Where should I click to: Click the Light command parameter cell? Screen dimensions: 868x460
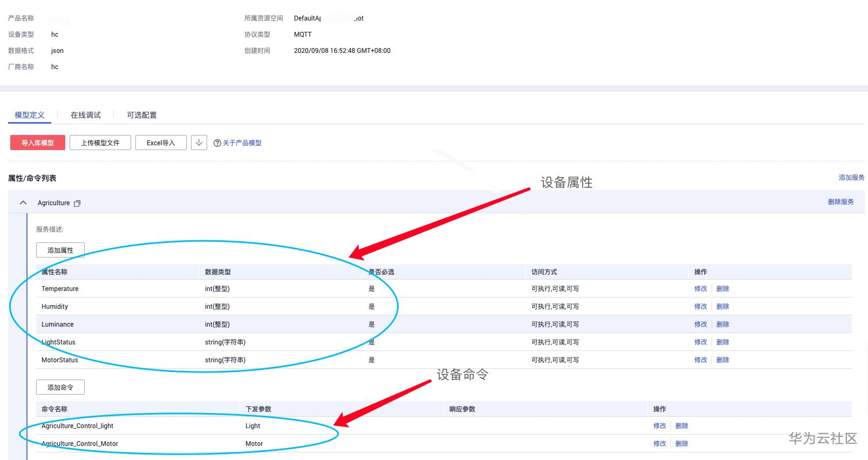253,426
